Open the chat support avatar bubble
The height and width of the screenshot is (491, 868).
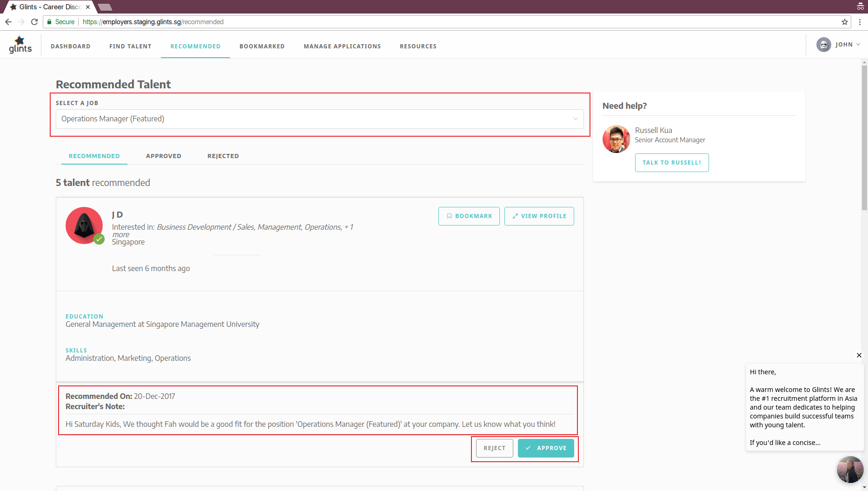pyautogui.click(x=849, y=470)
